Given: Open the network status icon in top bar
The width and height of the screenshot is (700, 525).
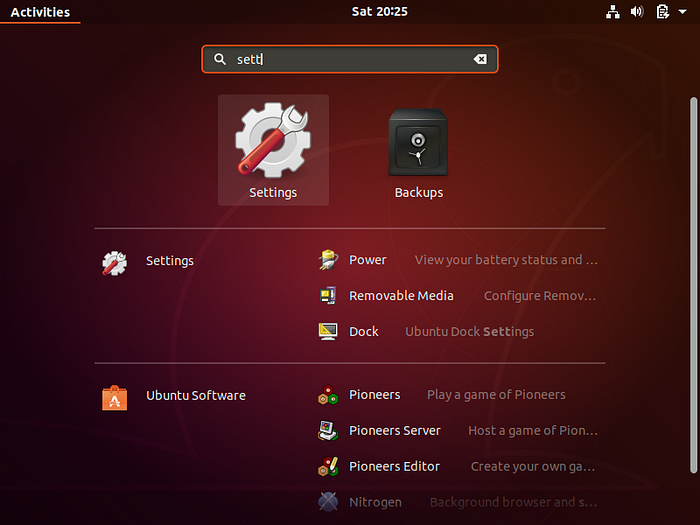Looking at the screenshot, I should tap(612, 12).
